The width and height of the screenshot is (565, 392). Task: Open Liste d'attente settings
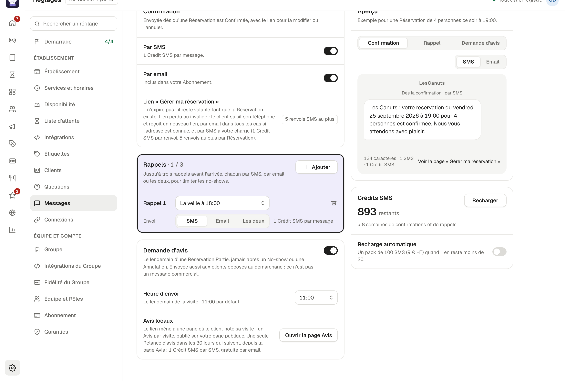[x=74, y=121]
